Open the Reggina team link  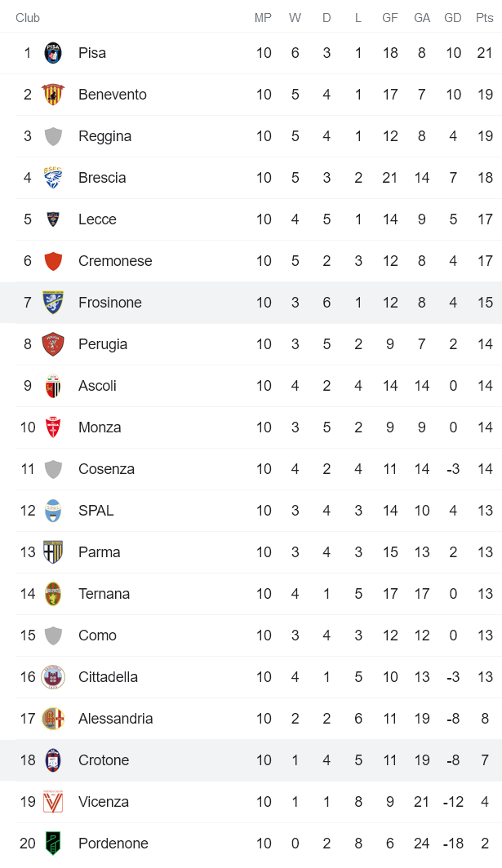pyautogui.click(x=104, y=136)
